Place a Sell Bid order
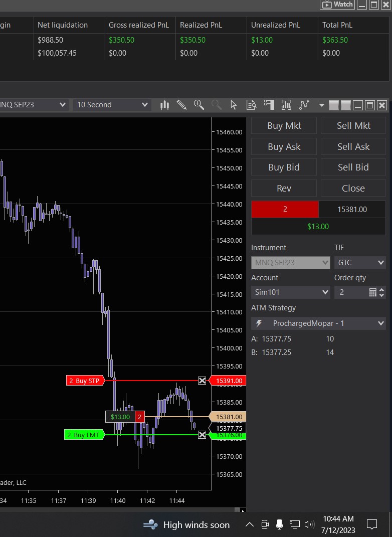The width and height of the screenshot is (392, 537). [x=353, y=167]
